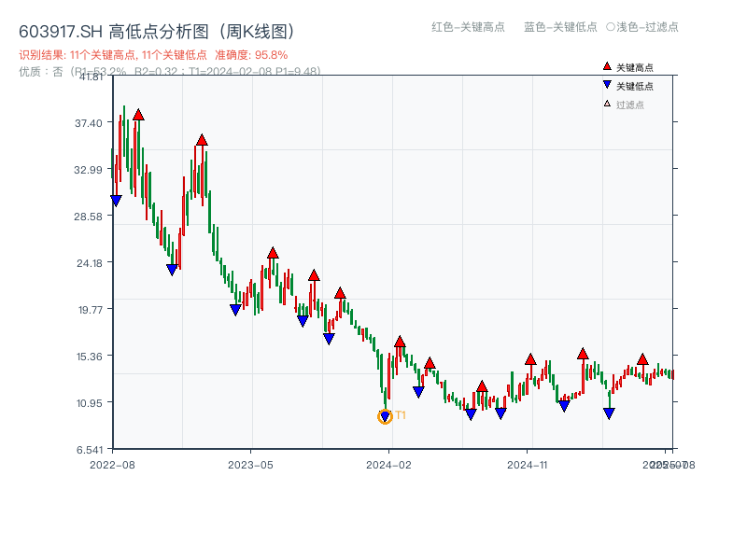Select the last blue key-low triangle on the right

pos(609,413)
